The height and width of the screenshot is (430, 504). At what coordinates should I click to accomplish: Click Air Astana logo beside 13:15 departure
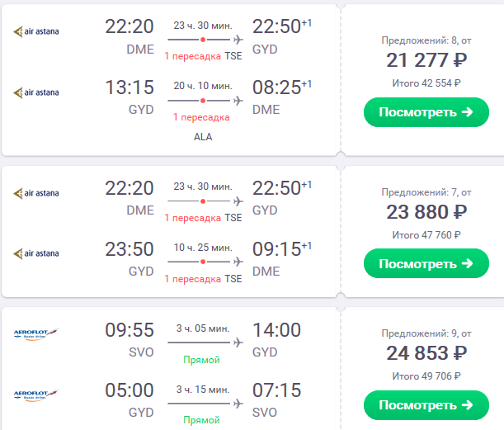[36, 92]
